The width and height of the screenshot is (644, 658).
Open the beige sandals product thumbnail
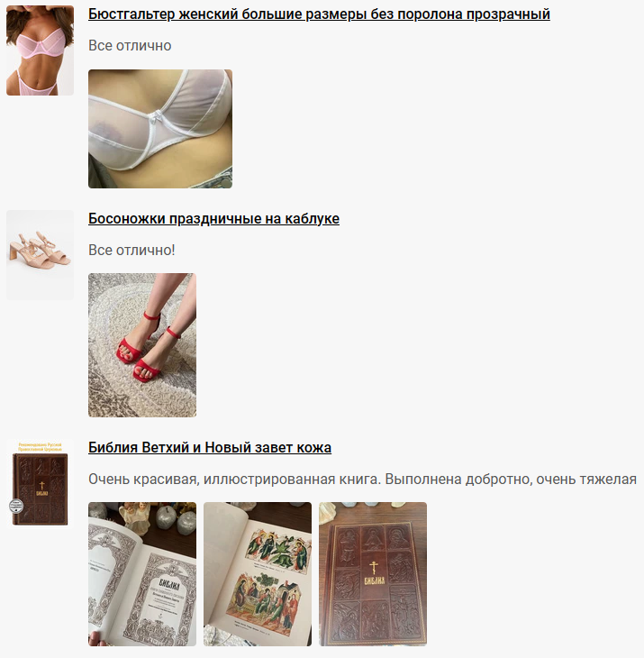[x=40, y=255]
